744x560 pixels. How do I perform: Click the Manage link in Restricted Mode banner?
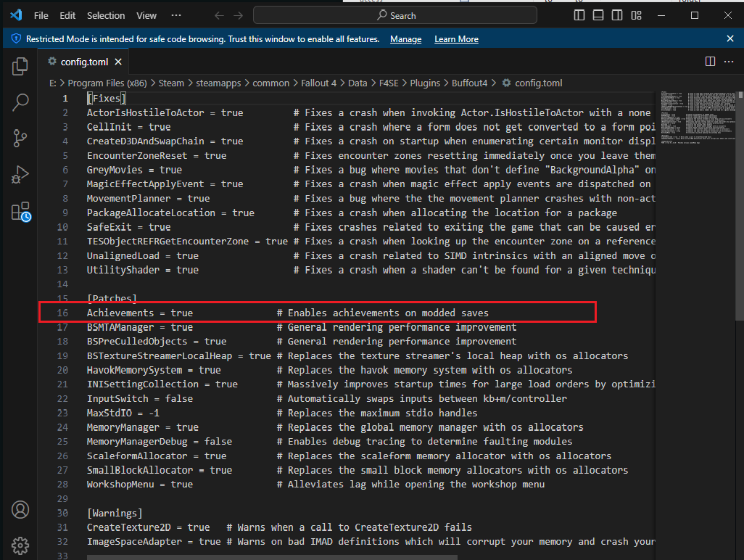[x=405, y=39]
